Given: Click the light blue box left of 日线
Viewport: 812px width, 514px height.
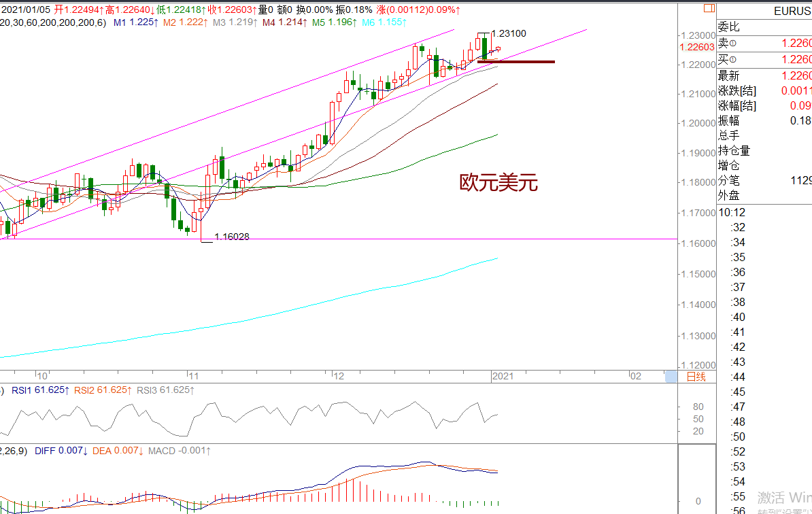Looking at the screenshot, I should point(671,376).
